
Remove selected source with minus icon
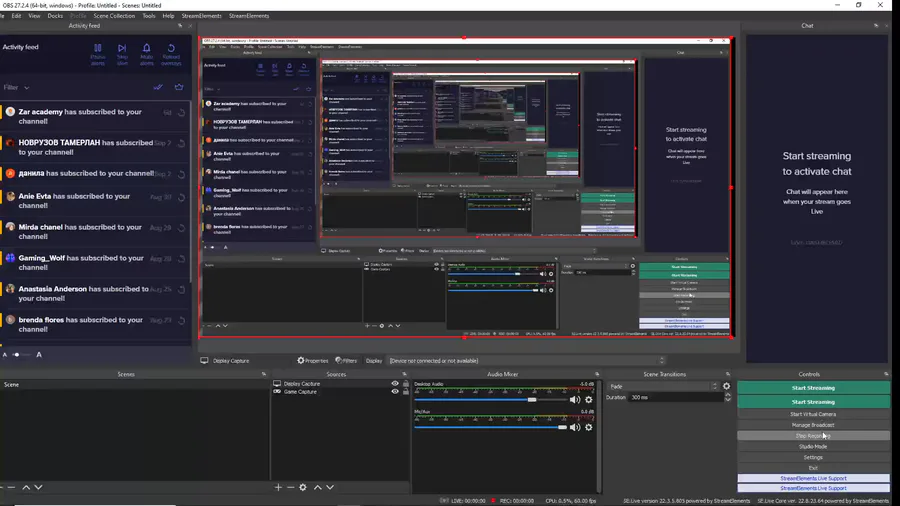(290, 487)
